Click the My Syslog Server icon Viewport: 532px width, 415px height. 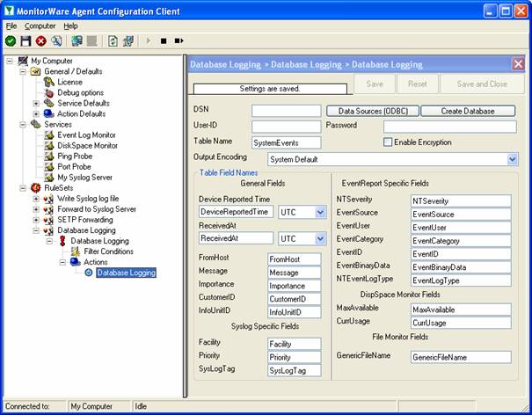pos(49,177)
